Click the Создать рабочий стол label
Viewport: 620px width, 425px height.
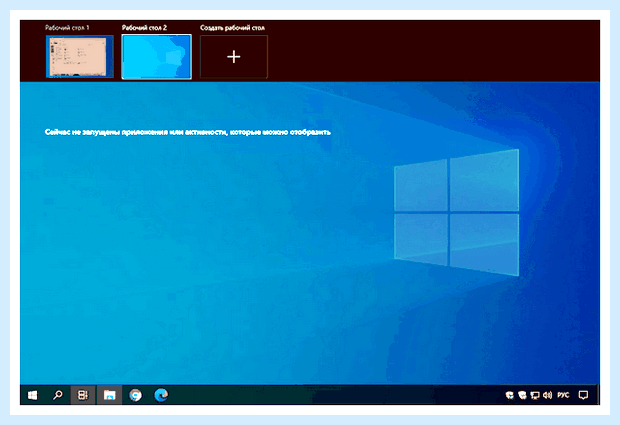coord(232,28)
